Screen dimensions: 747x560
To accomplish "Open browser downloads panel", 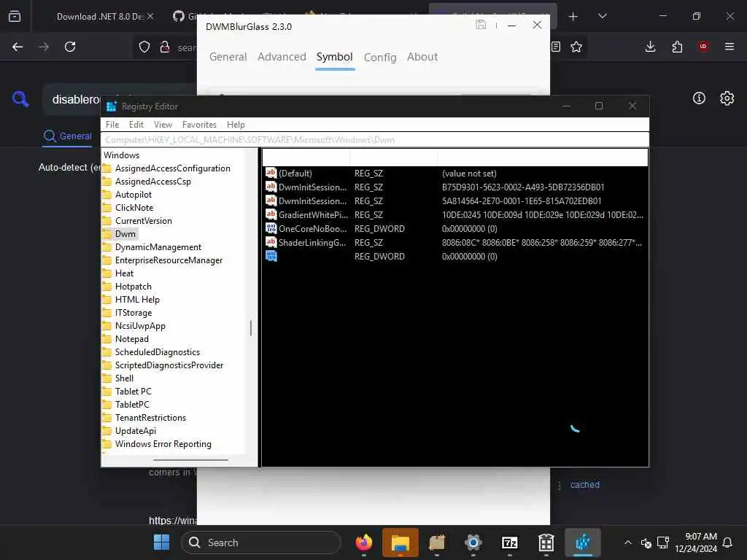I will [x=650, y=47].
